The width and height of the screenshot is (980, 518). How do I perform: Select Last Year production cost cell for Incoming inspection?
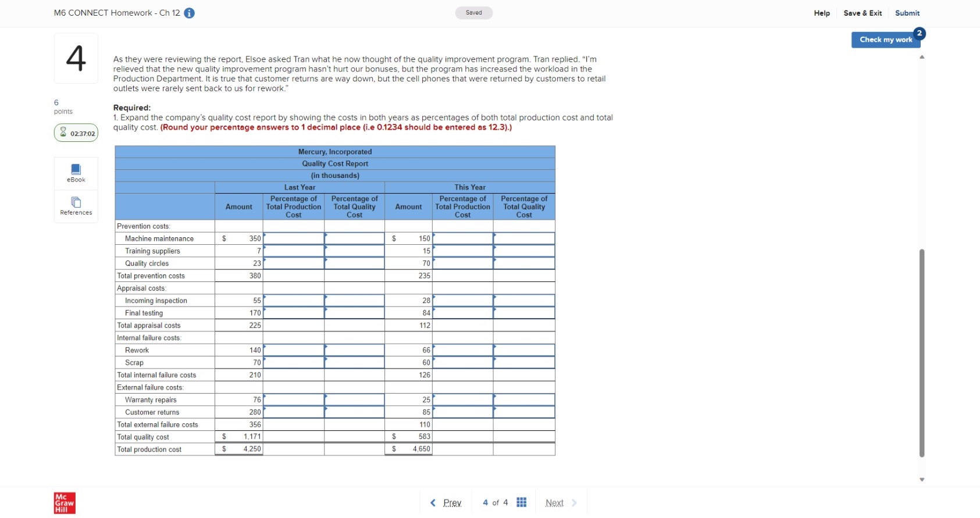point(294,301)
